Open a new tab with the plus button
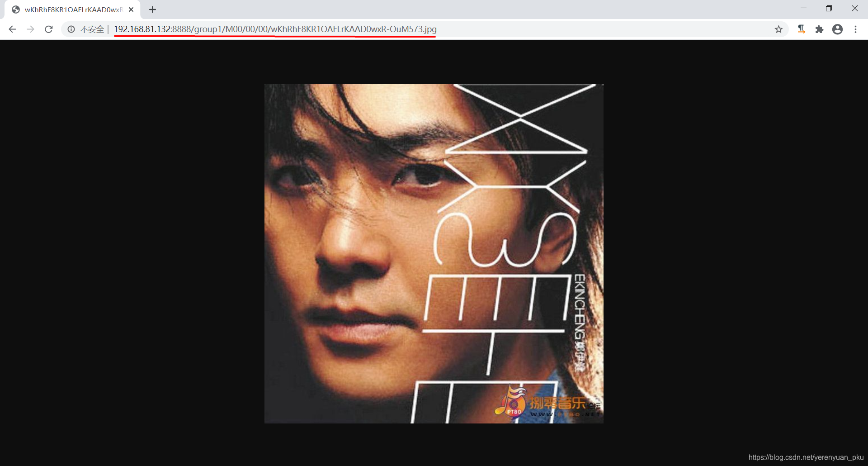 [152, 10]
